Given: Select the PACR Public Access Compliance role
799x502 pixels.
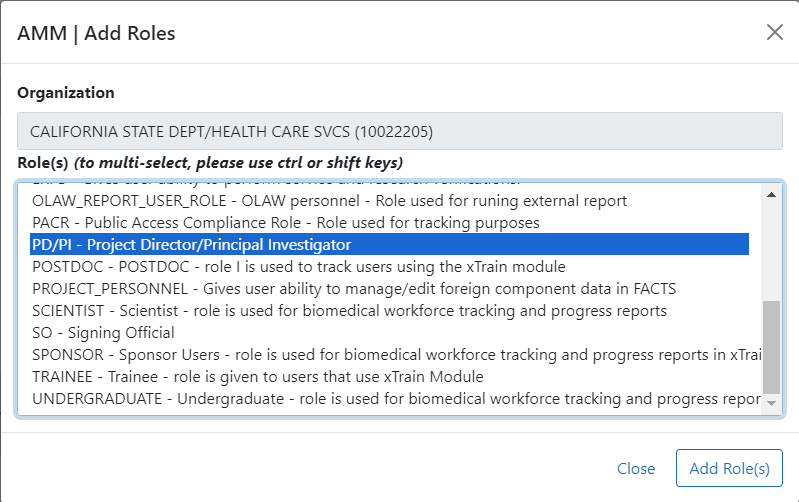Looking at the screenshot, I should (286, 223).
